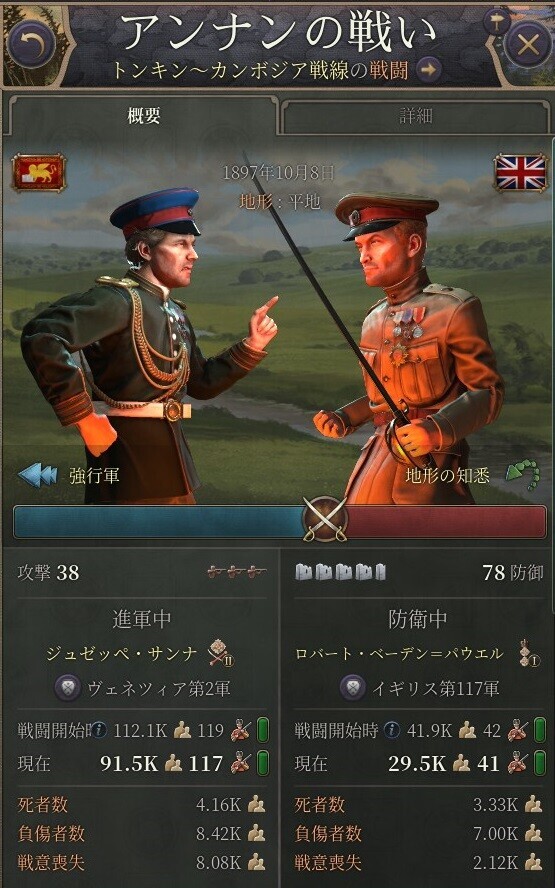
Task: Go to front via arrow next to 戦闘
Action: point(429,70)
